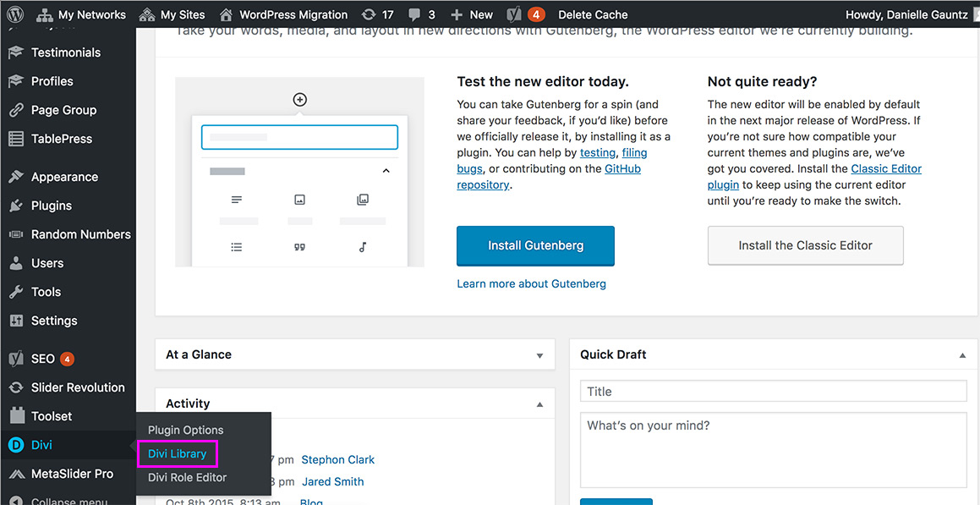Select Plugin Options in Divi submenu
Viewport: 980px width, 505px height.
pos(186,430)
